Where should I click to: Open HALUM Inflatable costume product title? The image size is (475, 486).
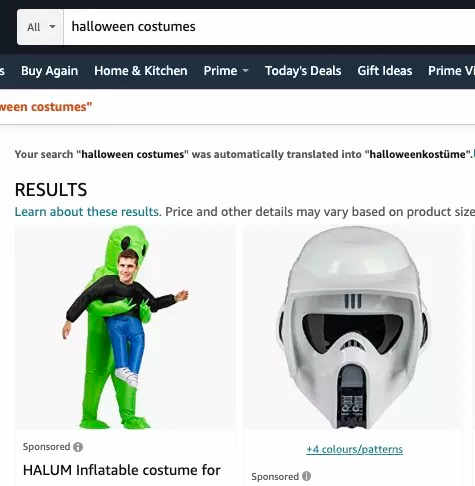(122, 470)
